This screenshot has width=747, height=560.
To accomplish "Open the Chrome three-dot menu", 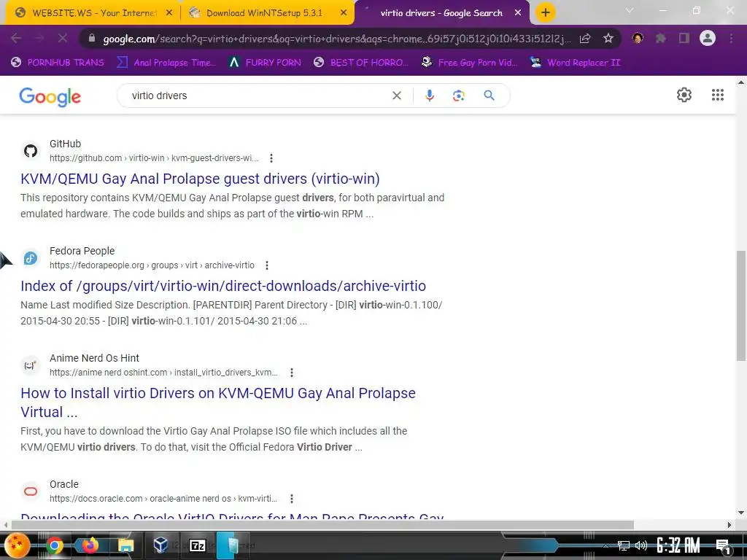I will tap(731, 38).
